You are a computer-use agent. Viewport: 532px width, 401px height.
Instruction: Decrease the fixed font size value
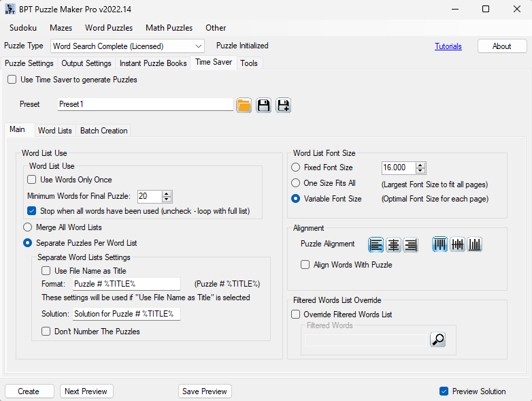pyautogui.click(x=420, y=171)
